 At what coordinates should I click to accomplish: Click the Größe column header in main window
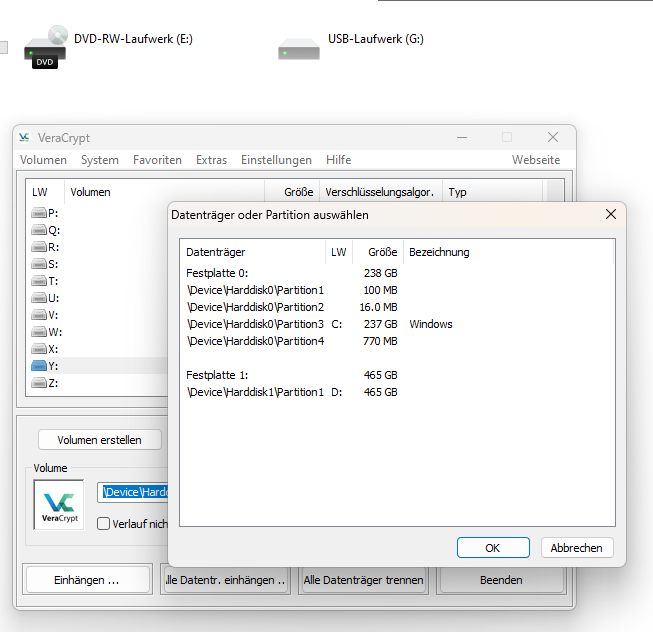(292, 192)
